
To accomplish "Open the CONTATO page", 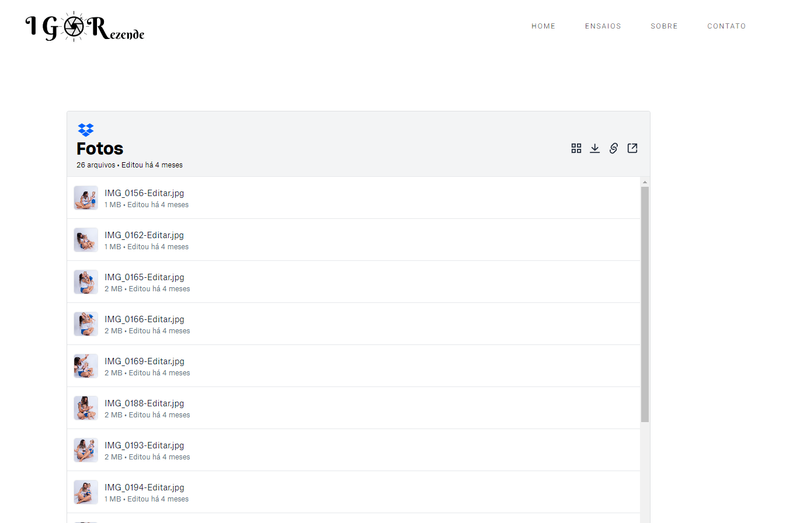I will tap(726, 26).
